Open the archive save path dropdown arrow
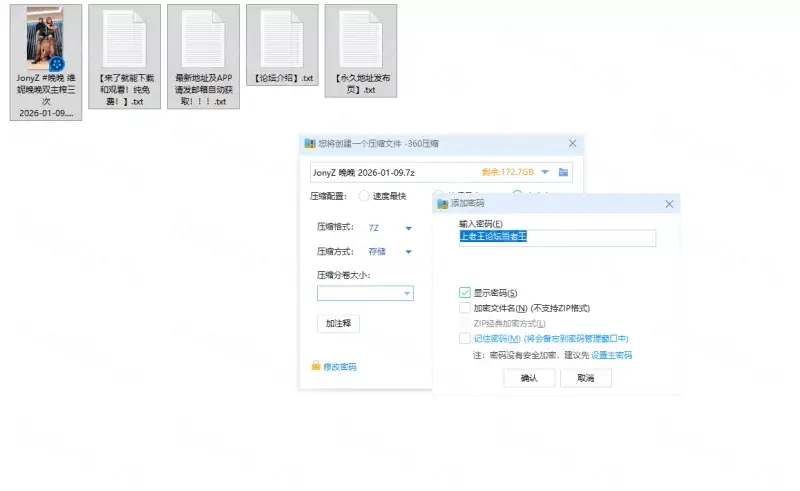 545,172
